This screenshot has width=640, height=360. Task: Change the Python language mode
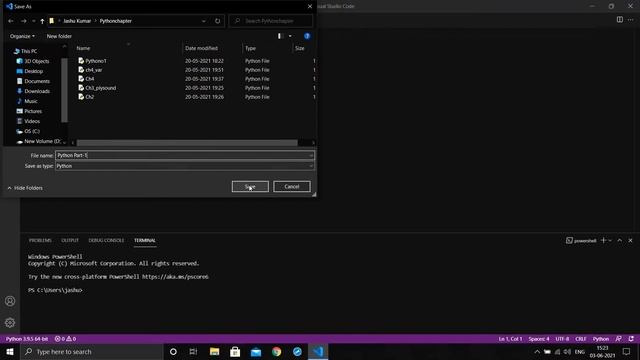pos(601,339)
